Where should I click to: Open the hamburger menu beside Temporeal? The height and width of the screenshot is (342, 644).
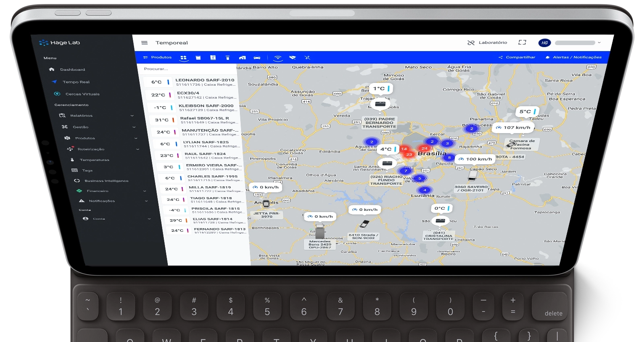[x=144, y=43]
